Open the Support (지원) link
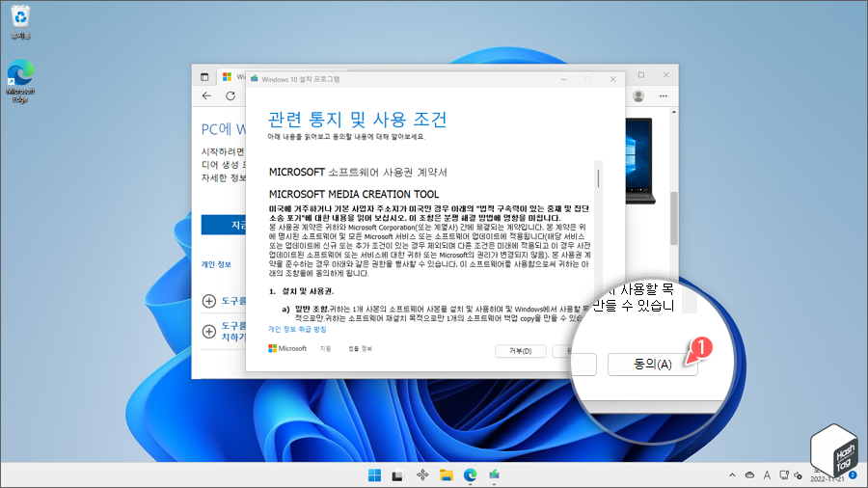The width and height of the screenshot is (868, 488). pyautogui.click(x=326, y=348)
